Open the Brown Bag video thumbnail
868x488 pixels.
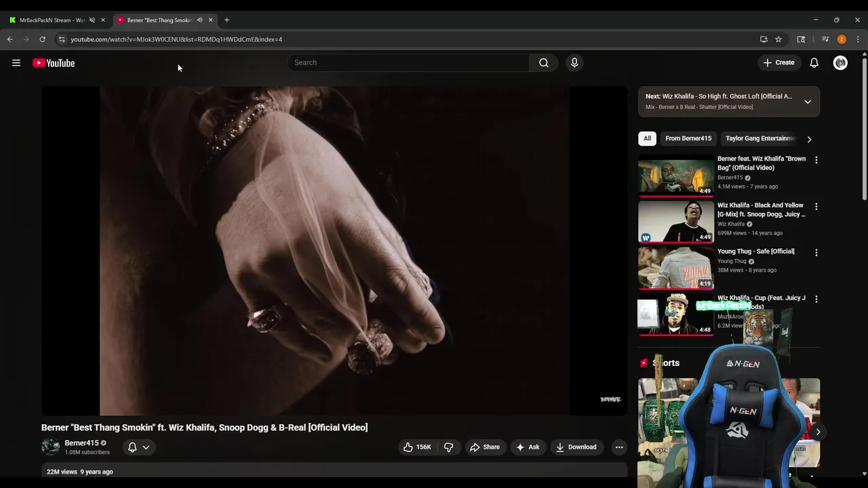(x=676, y=176)
